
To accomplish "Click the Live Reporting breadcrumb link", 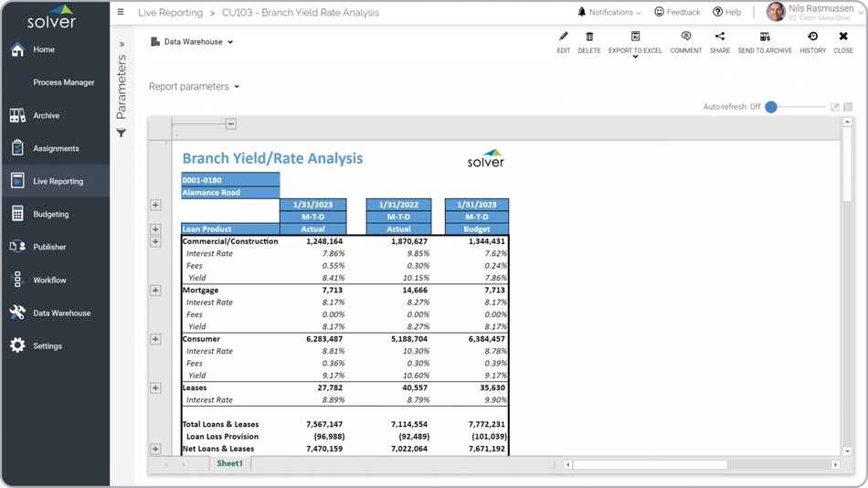I will [170, 13].
